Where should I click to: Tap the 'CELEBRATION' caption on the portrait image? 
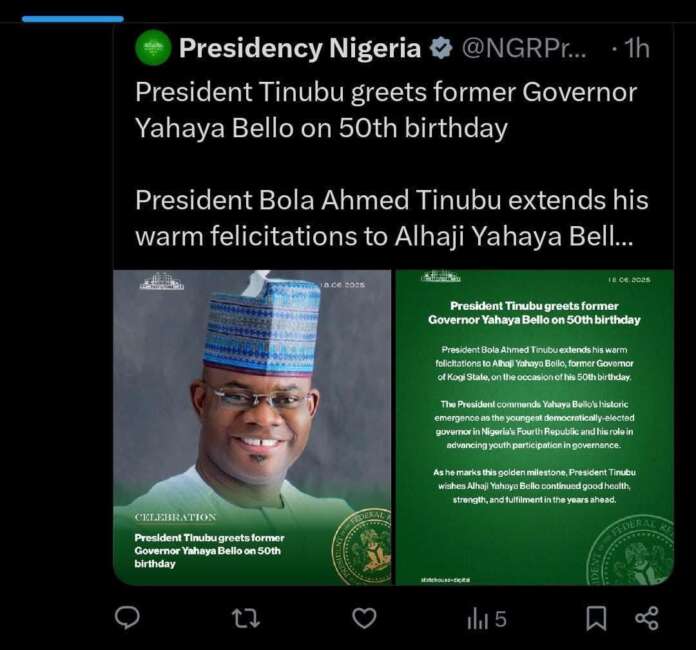click(175, 518)
